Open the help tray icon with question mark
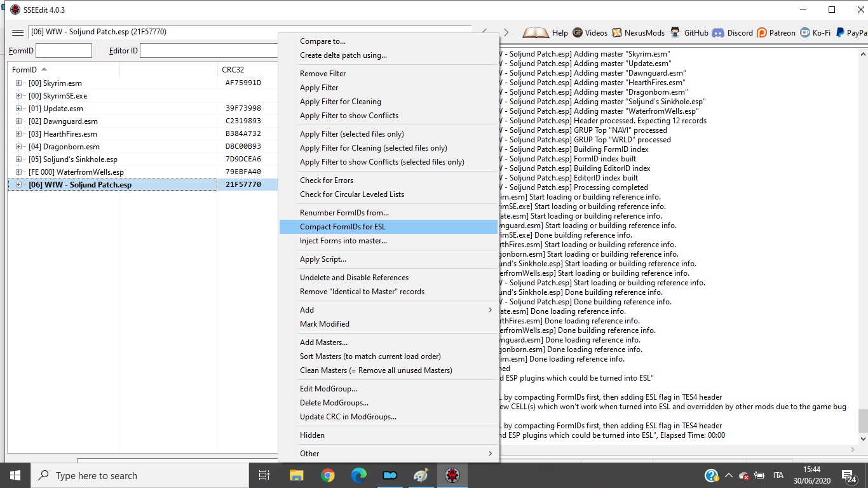Image resolution: width=868 pixels, height=488 pixels. pos(712,475)
